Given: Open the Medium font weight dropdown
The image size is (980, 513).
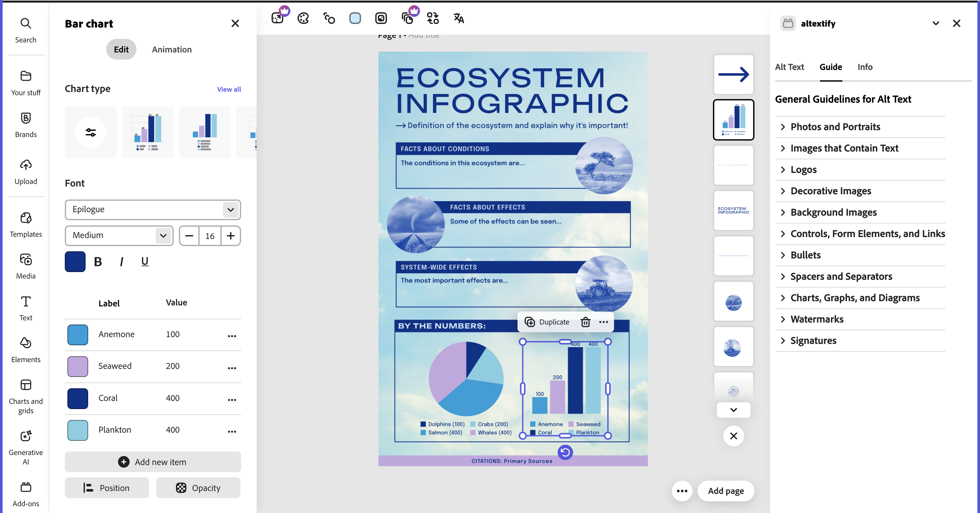Looking at the screenshot, I should [119, 235].
